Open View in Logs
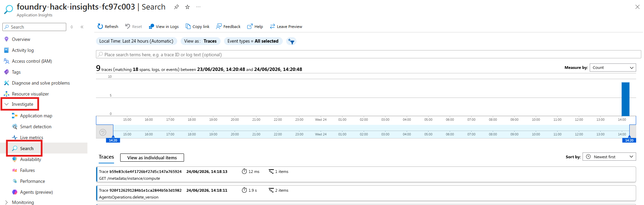The width and height of the screenshot is (644, 205). (x=164, y=27)
